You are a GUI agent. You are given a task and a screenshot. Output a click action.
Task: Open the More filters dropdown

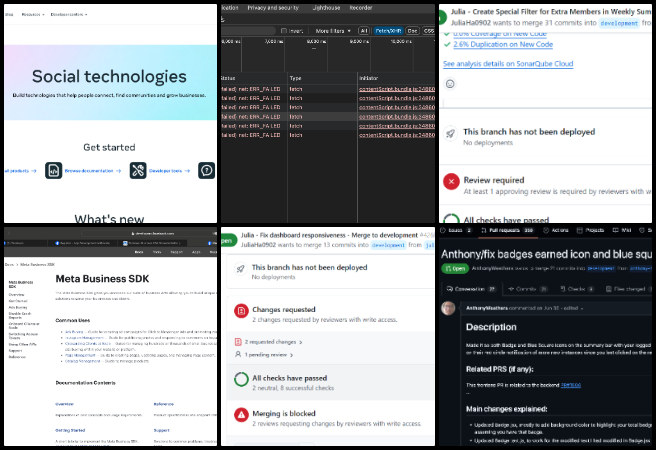tap(333, 31)
